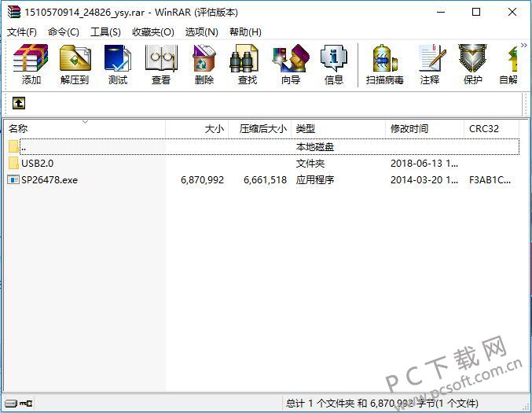The width and height of the screenshot is (532, 413).
Task: Click the key password status icon
Action: 26,403
